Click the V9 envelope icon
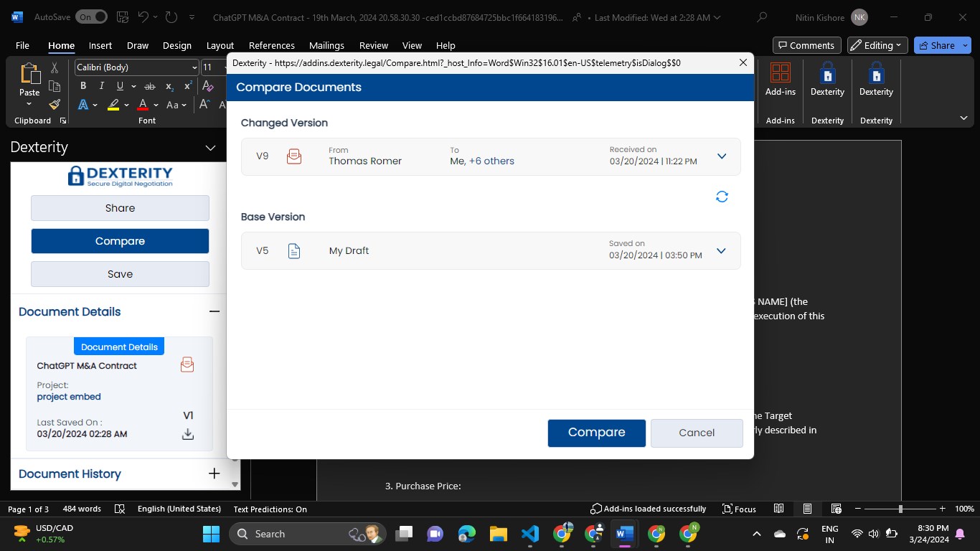 [294, 156]
